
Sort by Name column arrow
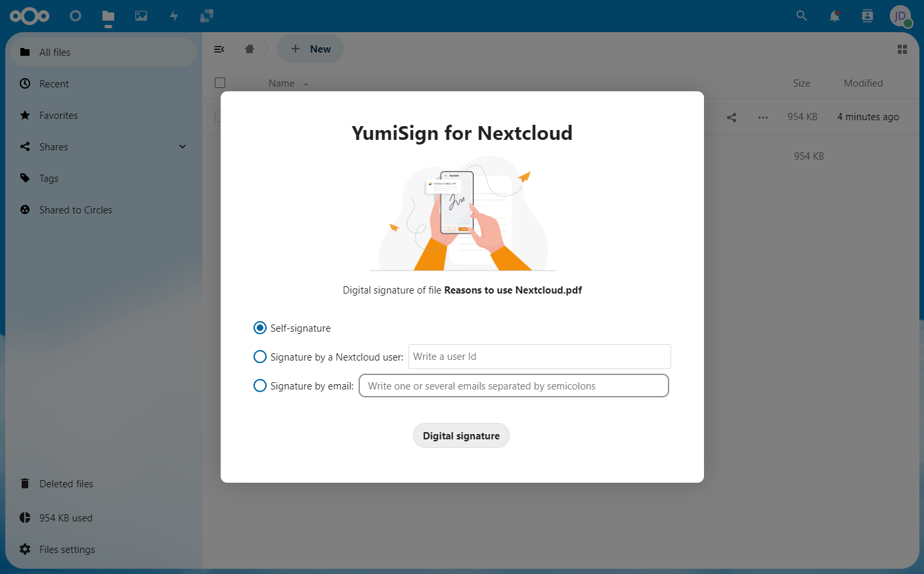[306, 84]
